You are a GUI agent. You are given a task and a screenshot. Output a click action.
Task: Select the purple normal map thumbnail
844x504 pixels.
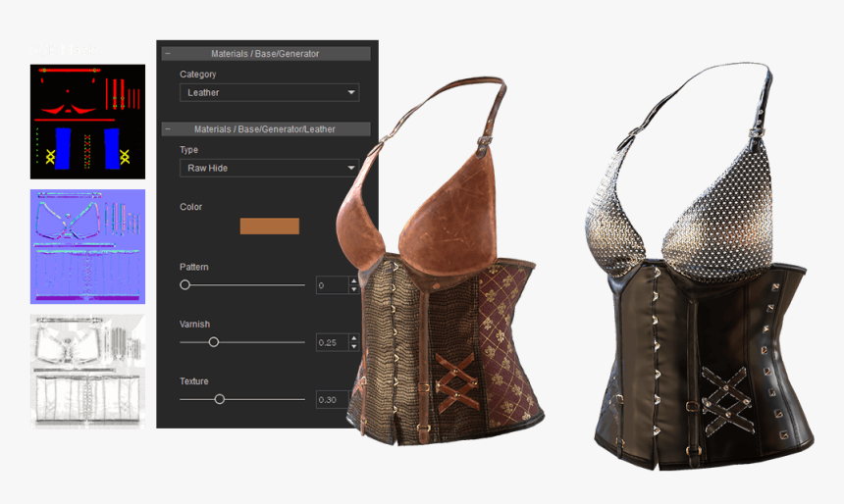pyautogui.click(x=87, y=246)
